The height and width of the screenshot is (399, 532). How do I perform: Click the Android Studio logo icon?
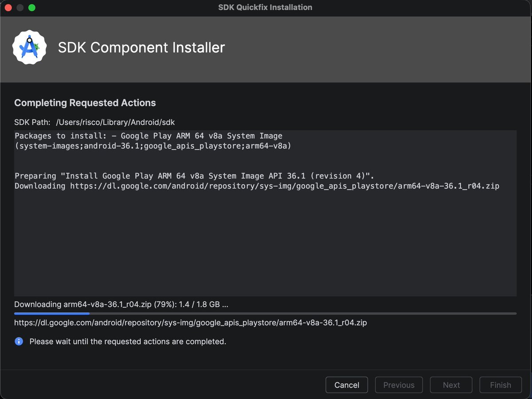30,47
